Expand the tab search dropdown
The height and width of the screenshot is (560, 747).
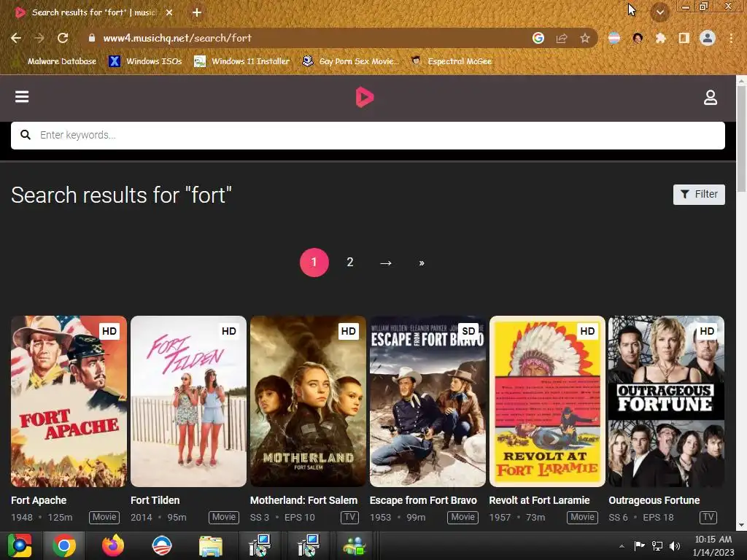point(659,12)
